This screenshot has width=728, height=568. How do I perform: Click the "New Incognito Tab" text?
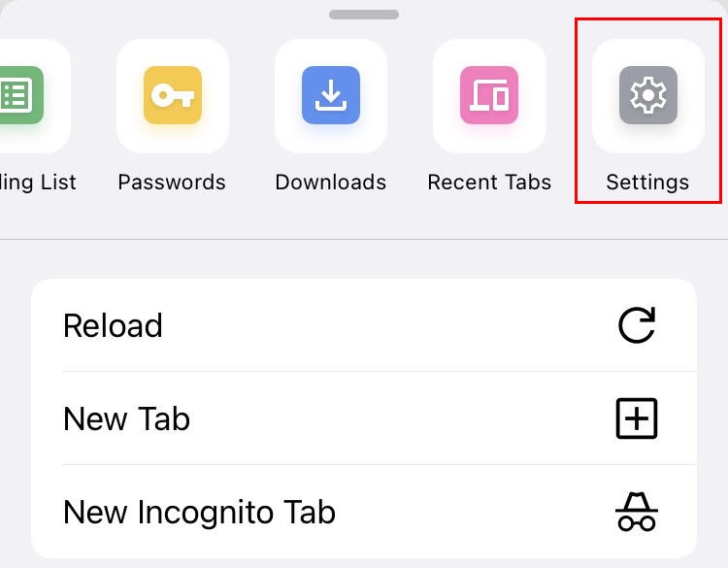[x=199, y=513]
